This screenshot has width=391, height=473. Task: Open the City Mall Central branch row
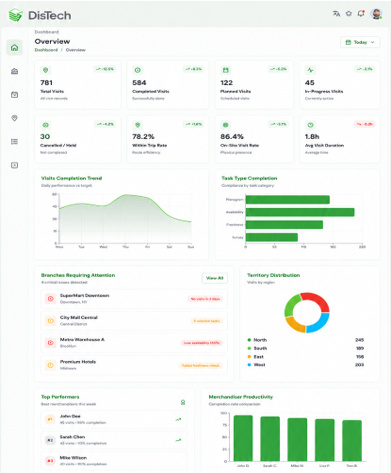(134, 321)
